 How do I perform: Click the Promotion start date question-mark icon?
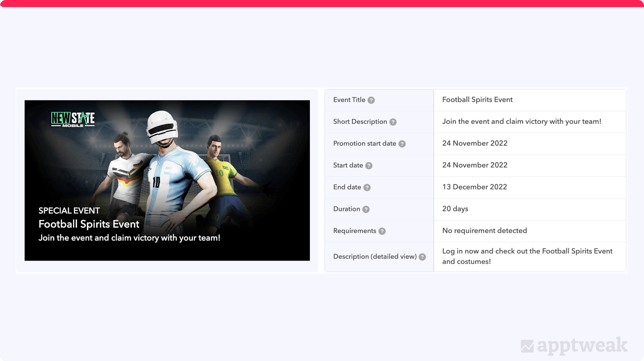click(x=402, y=144)
